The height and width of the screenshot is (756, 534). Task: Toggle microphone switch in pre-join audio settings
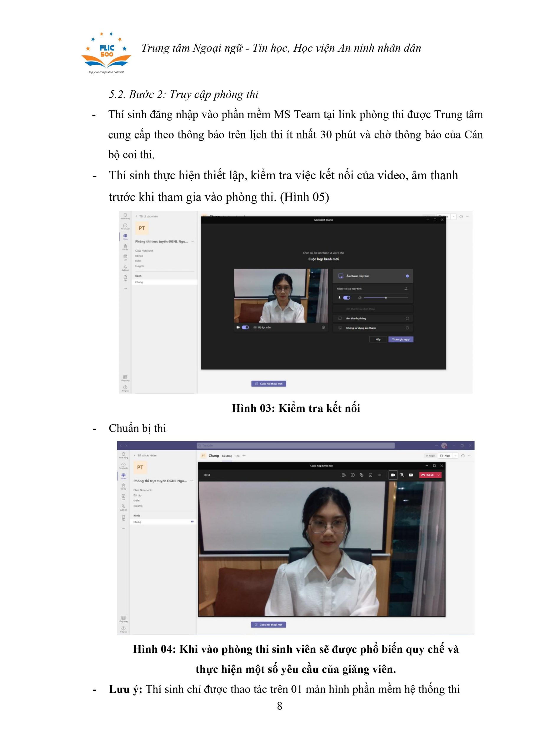coord(346,298)
